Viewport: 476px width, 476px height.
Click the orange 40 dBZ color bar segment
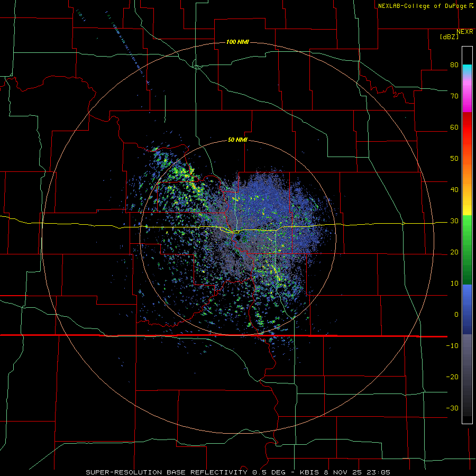tap(467, 187)
